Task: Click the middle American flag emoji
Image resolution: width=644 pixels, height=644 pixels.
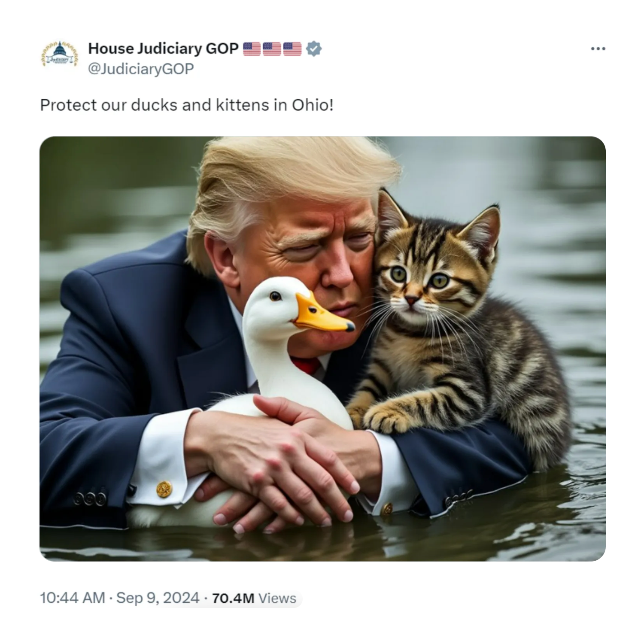Action: pyautogui.click(x=272, y=49)
